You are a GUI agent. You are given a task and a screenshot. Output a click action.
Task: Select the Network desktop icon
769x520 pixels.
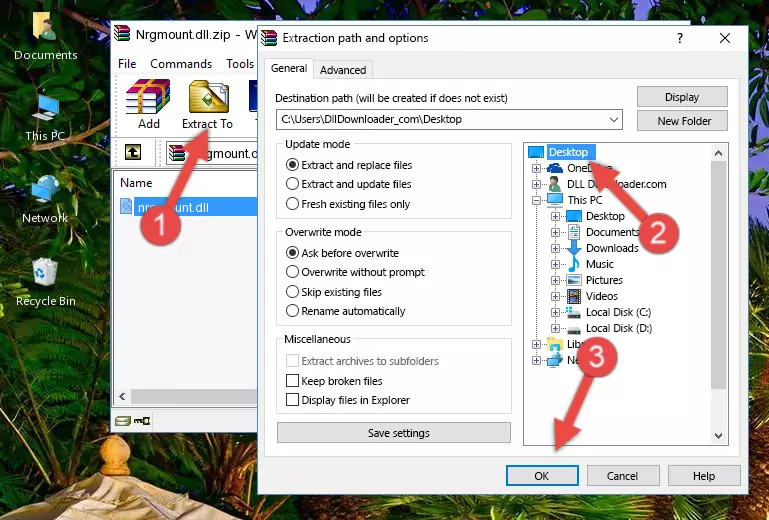point(45,200)
